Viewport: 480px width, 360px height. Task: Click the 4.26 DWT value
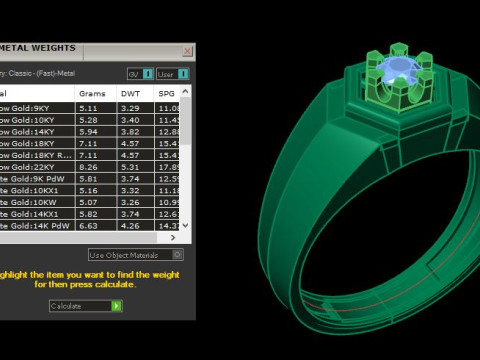[130, 226]
